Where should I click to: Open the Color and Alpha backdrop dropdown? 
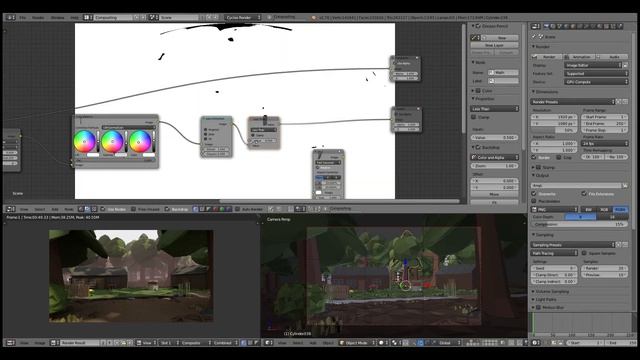click(494, 158)
